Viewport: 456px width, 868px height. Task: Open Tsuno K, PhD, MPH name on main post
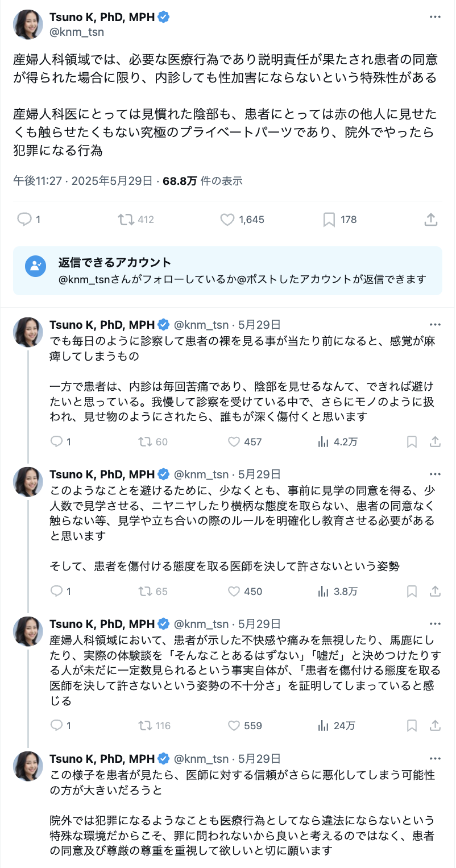pos(102,17)
